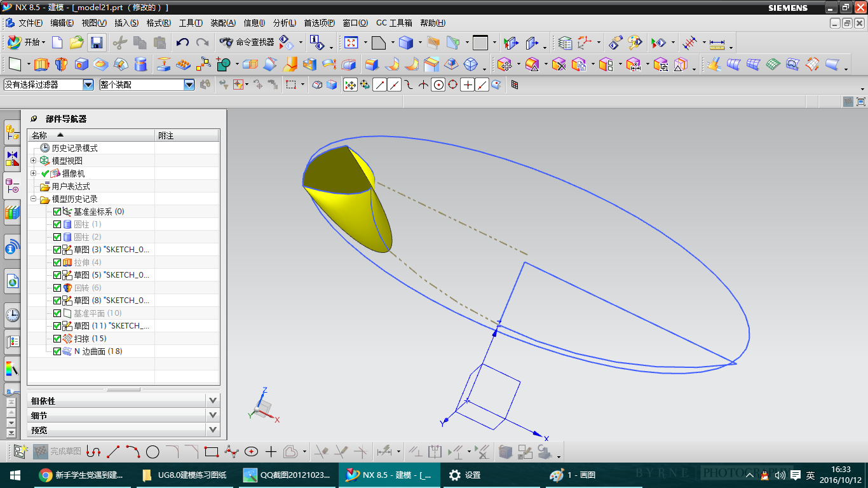868x488 pixels.
Task: Open a file using the folder icon
Action: point(76,43)
